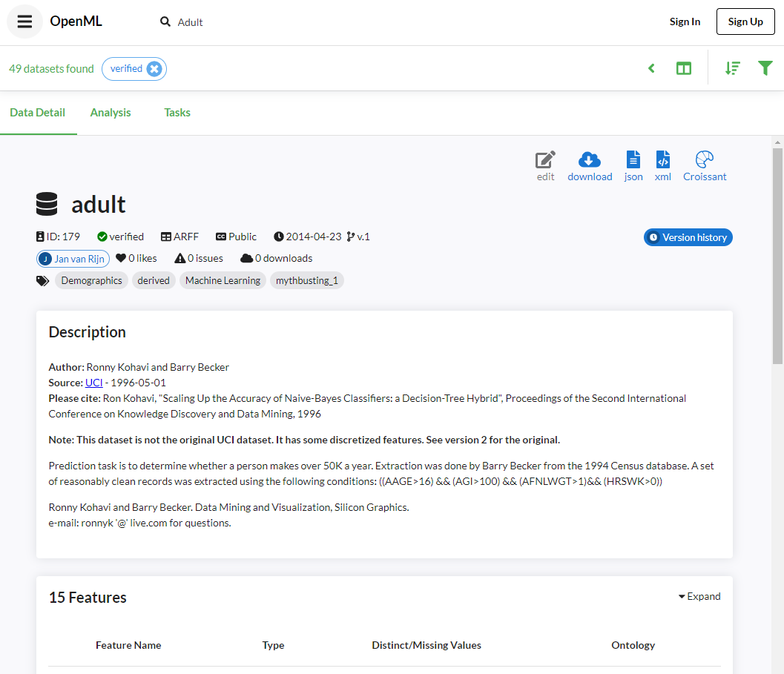Click the verified badge next to dataset ID
The height and width of the screenshot is (674, 784).
click(120, 236)
